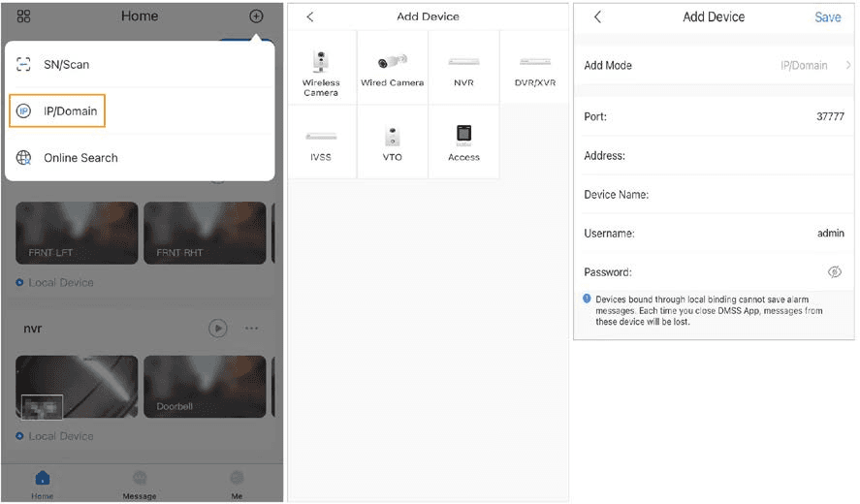Switch to the Home bottom tab
The height and width of the screenshot is (504, 860).
(43, 485)
